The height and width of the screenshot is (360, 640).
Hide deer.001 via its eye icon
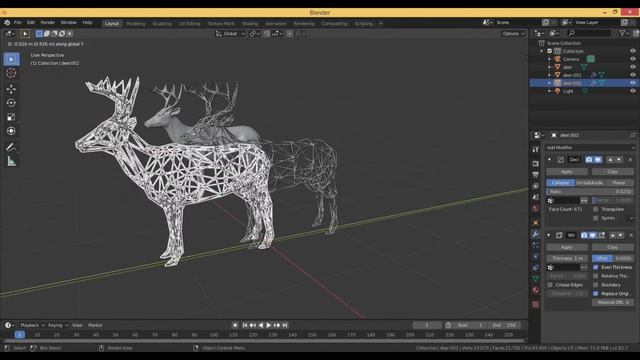point(633,75)
